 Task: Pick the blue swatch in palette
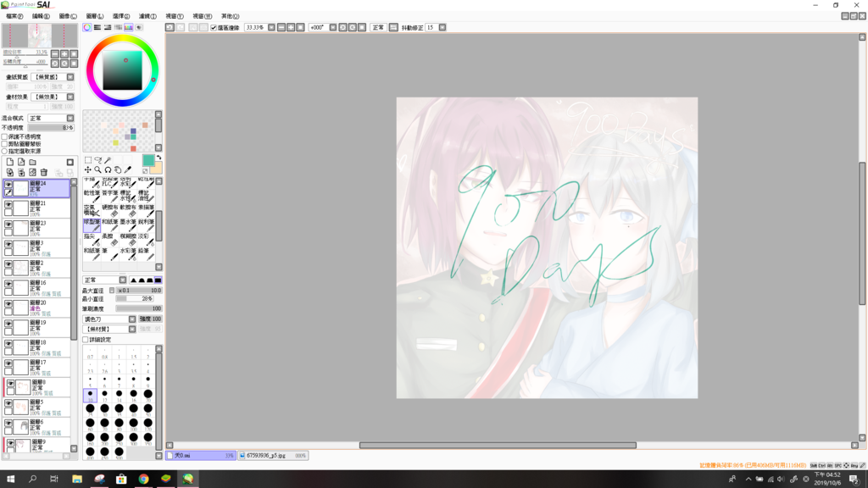tap(133, 131)
